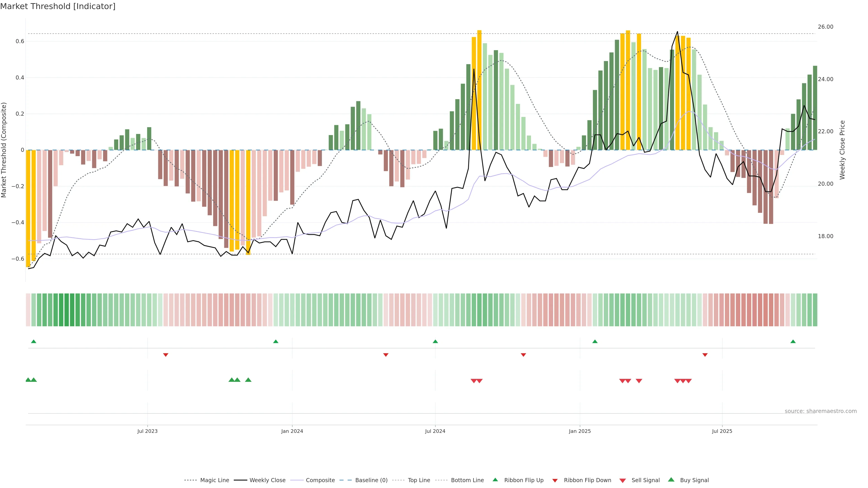Hide the Composite series via its legend entry

click(320, 480)
